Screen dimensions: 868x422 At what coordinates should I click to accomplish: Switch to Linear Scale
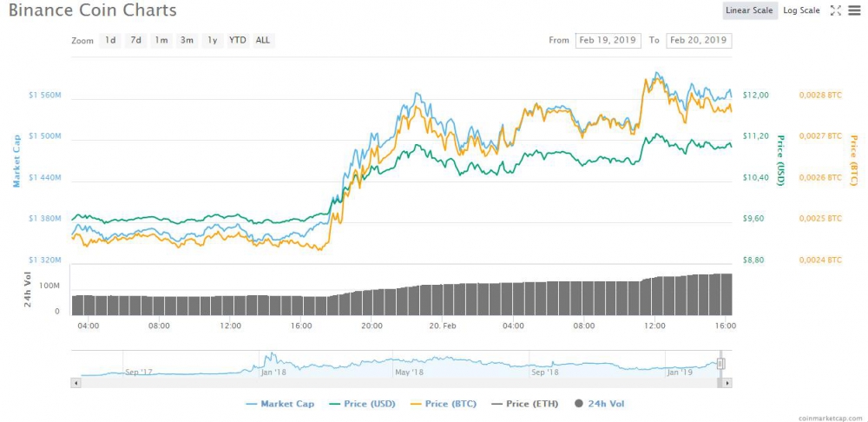750,10
